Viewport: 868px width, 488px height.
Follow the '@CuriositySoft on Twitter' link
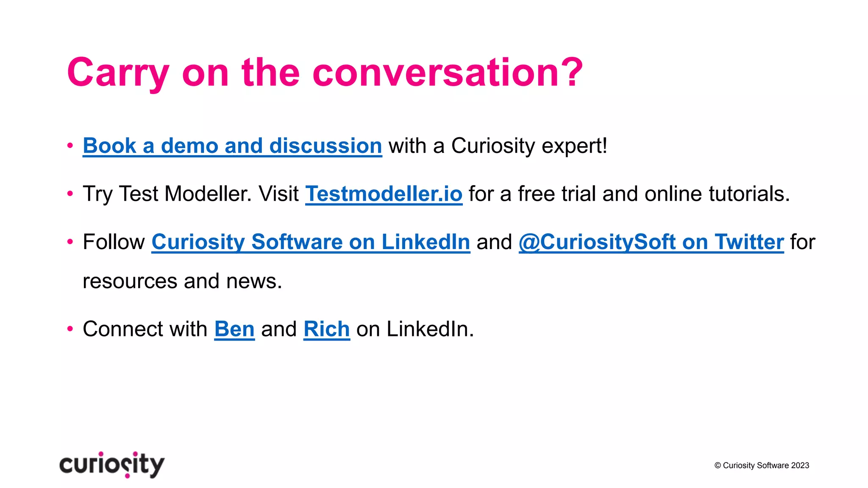coord(651,242)
